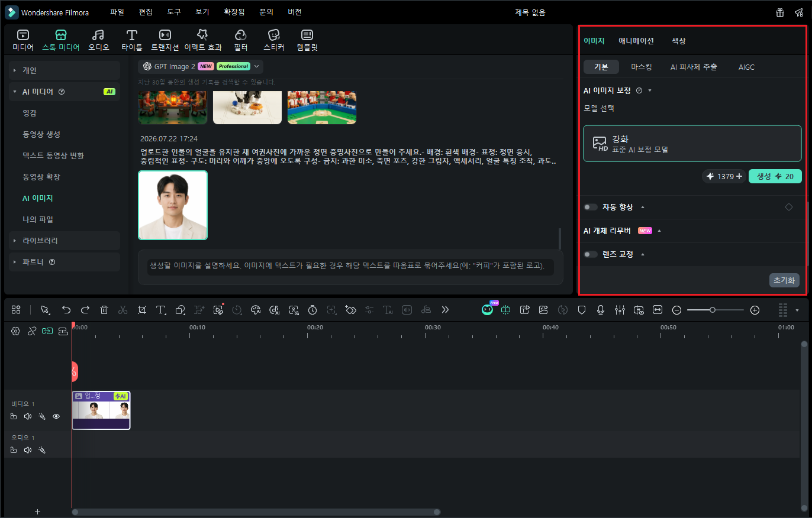Select the Crop tool icon
812x518 pixels.
pyautogui.click(x=142, y=309)
